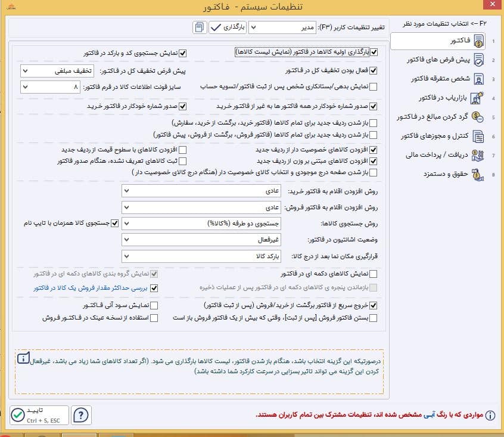Viewport: 504px width, 437px height.
Task: Confirm settings with the تایید button
Action: 39,415
